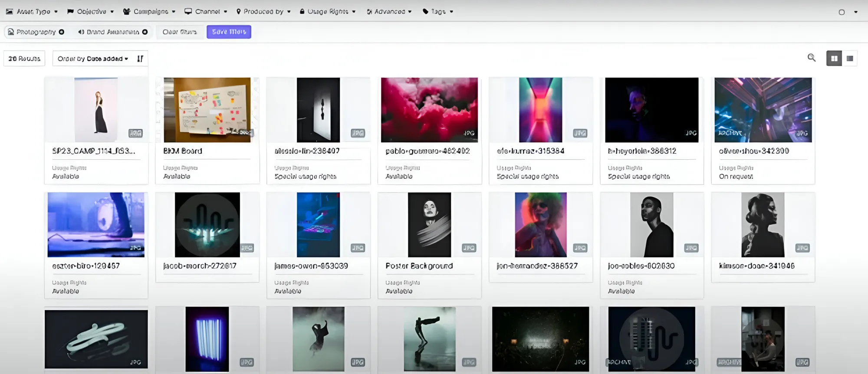This screenshot has height=374, width=868.
Task: Click the Clear filters button
Action: (x=180, y=32)
